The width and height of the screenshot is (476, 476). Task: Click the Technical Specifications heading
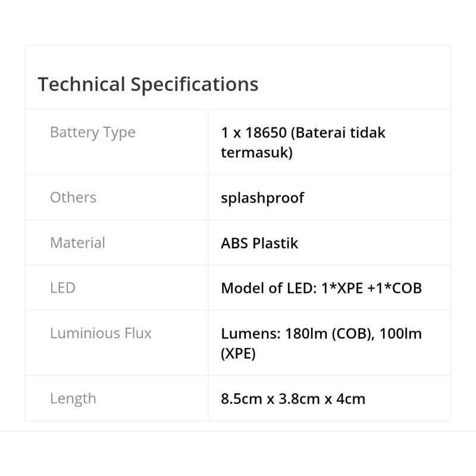(x=148, y=84)
